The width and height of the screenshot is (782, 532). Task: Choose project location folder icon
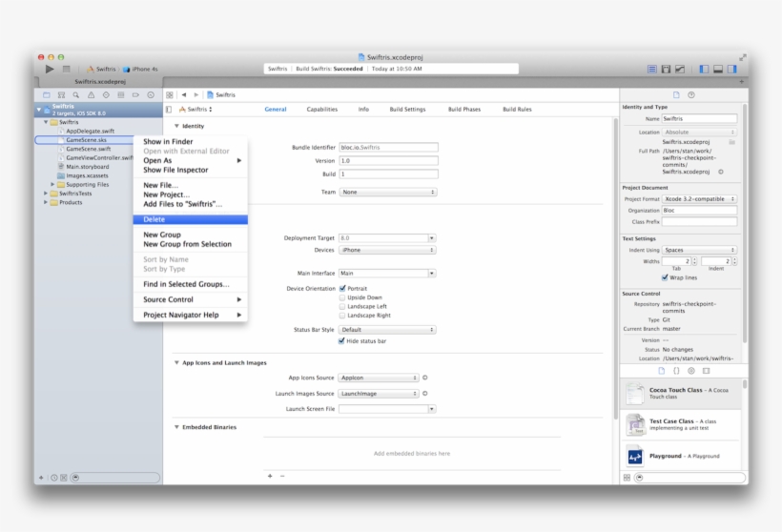click(732, 142)
